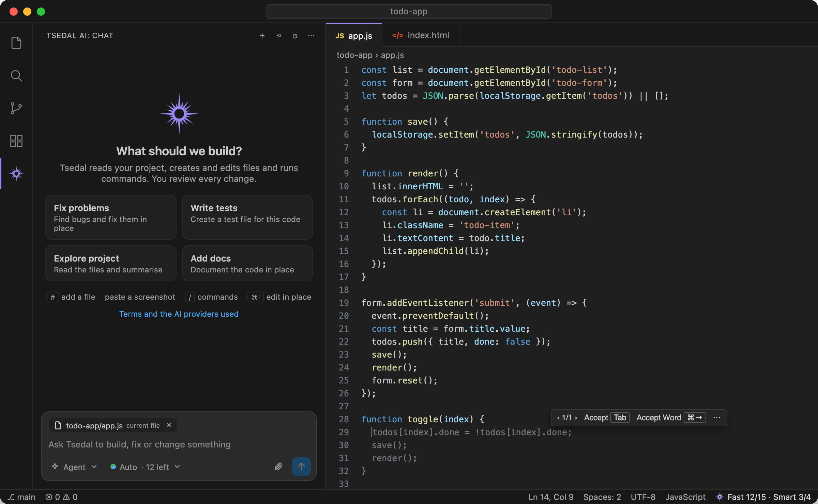Open chat history clock icon
The image size is (818, 504).
click(295, 36)
